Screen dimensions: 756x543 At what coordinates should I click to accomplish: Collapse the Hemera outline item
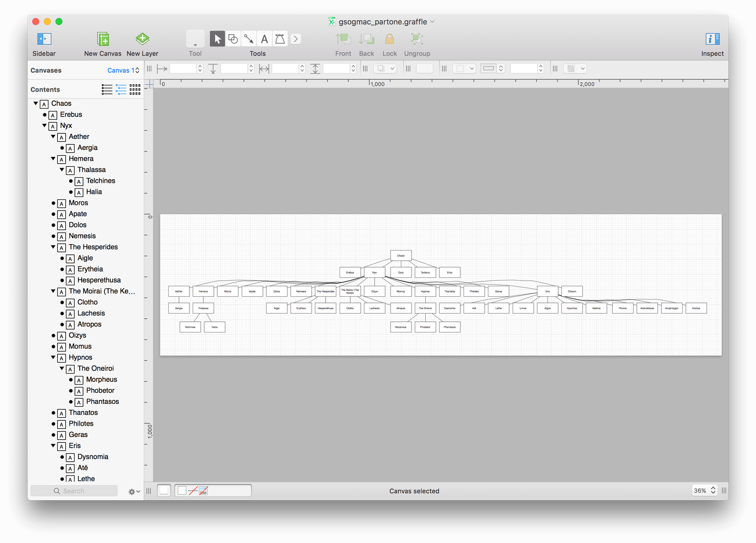click(x=53, y=159)
